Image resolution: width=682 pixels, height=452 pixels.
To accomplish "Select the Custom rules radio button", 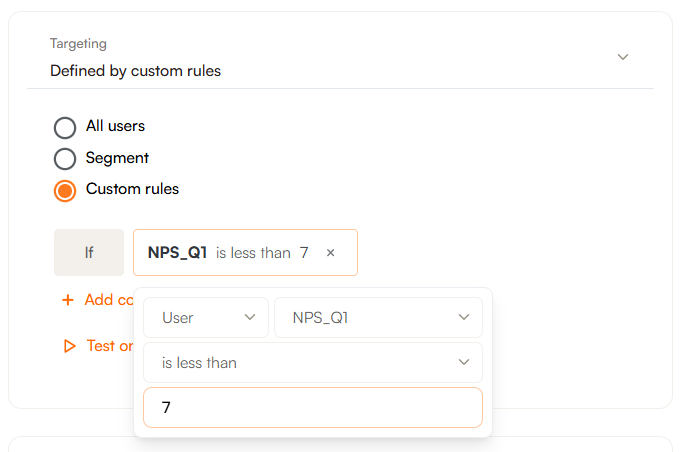I will coord(65,190).
